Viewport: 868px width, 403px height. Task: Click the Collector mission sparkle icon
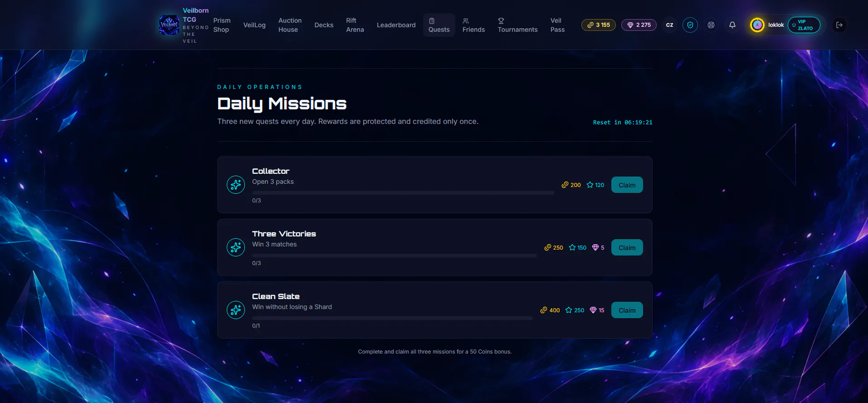(x=236, y=185)
